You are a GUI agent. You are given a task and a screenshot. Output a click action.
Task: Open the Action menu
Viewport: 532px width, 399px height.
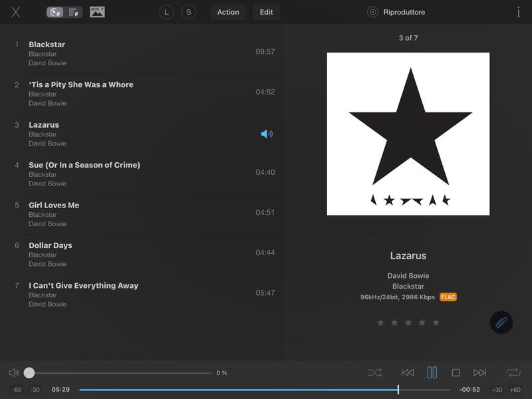click(x=228, y=12)
